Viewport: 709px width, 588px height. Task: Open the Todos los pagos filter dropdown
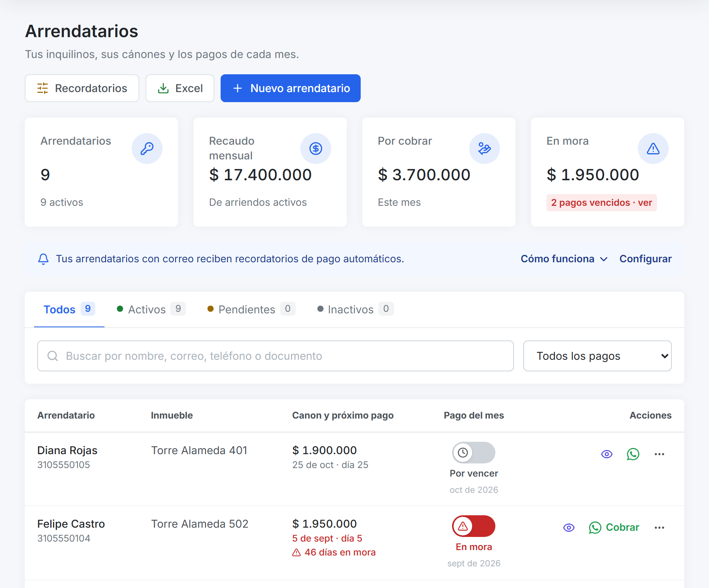pyautogui.click(x=598, y=356)
